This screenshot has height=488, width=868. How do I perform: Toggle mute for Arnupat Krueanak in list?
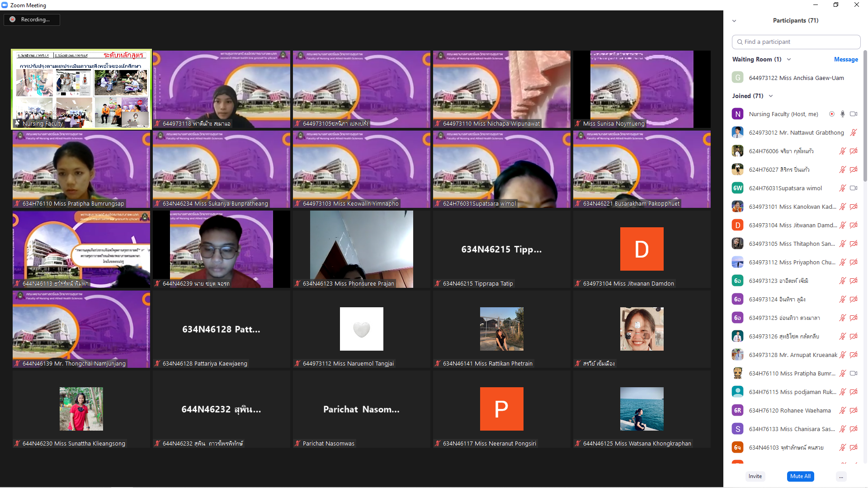[843, 355]
